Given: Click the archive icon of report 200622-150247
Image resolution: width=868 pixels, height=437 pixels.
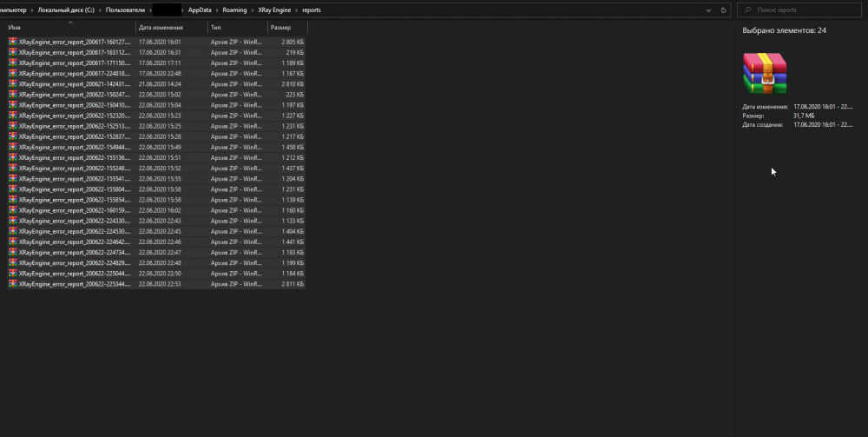Looking at the screenshot, I should [13, 94].
